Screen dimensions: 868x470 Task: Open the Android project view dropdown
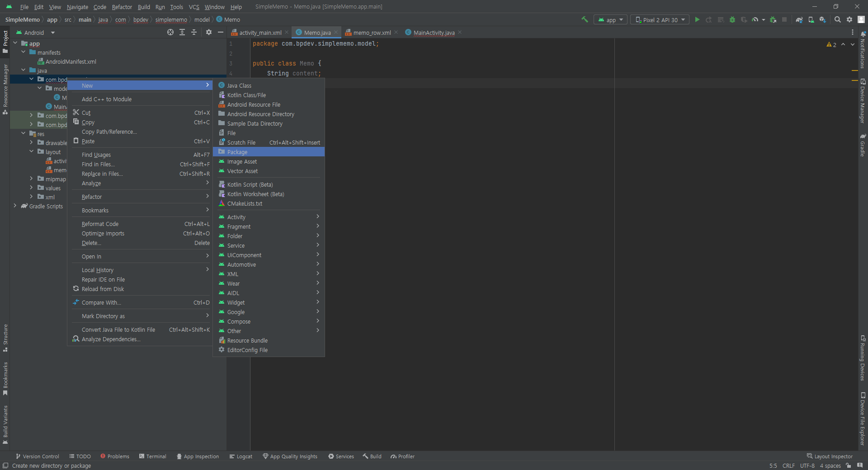pos(35,33)
